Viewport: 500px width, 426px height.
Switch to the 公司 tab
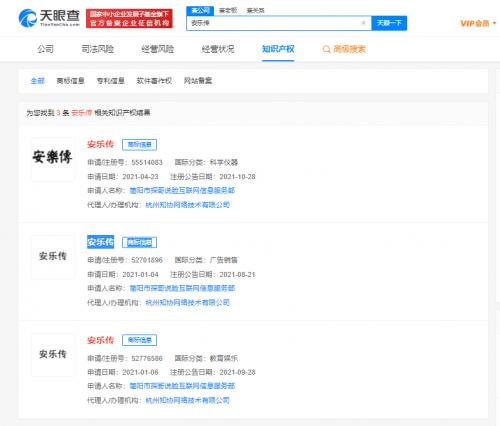pos(45,49)
